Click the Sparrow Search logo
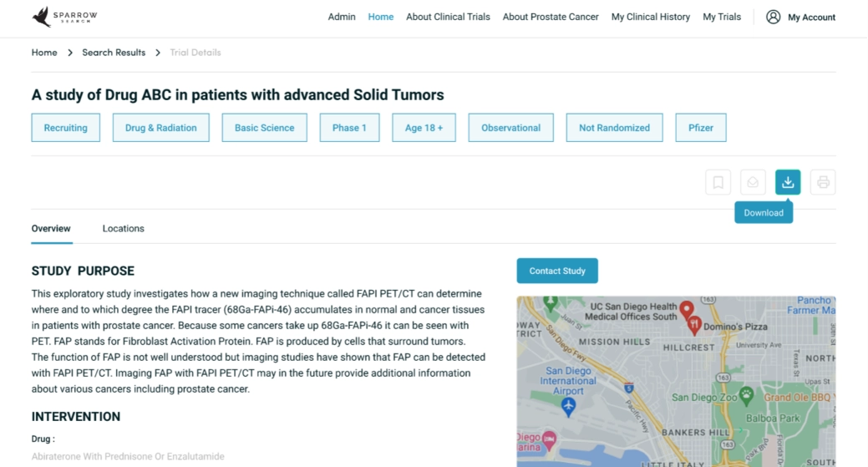Screen dimensions: 868x467 pyautogui.click(x=65, y=17)
